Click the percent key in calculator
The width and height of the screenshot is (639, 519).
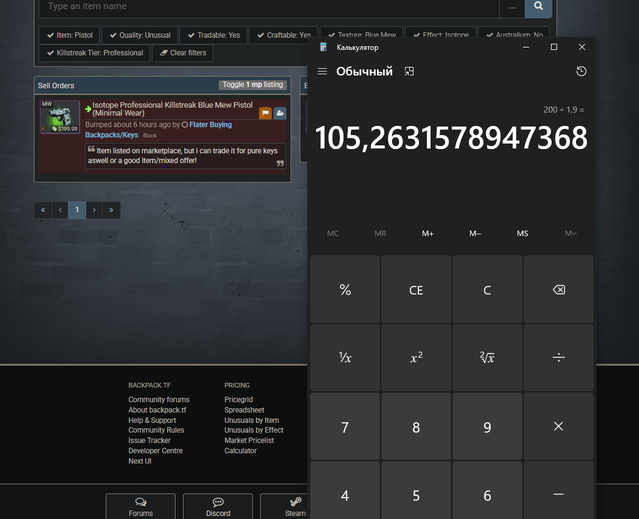coord(345,290)
